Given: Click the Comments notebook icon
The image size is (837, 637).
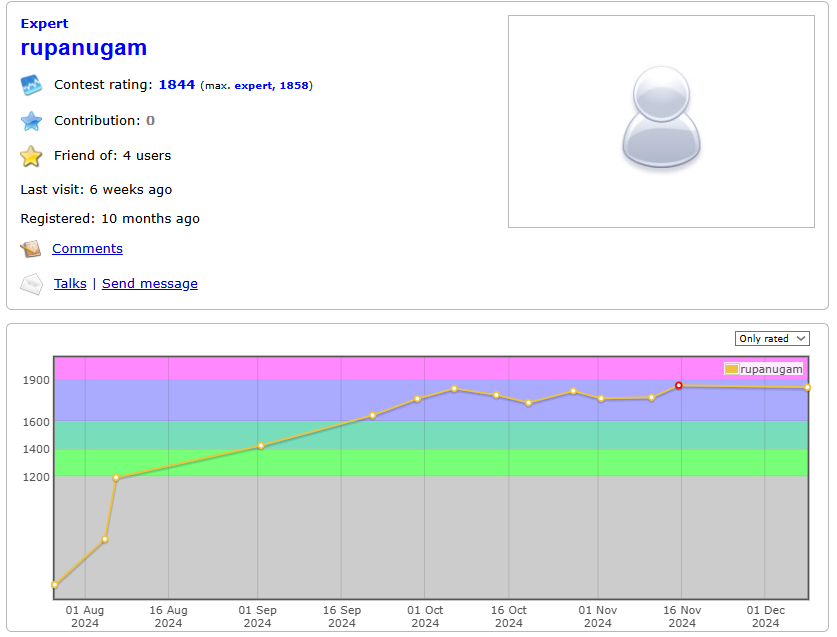Looking at the screenshot, I should (x=31, y=248).
